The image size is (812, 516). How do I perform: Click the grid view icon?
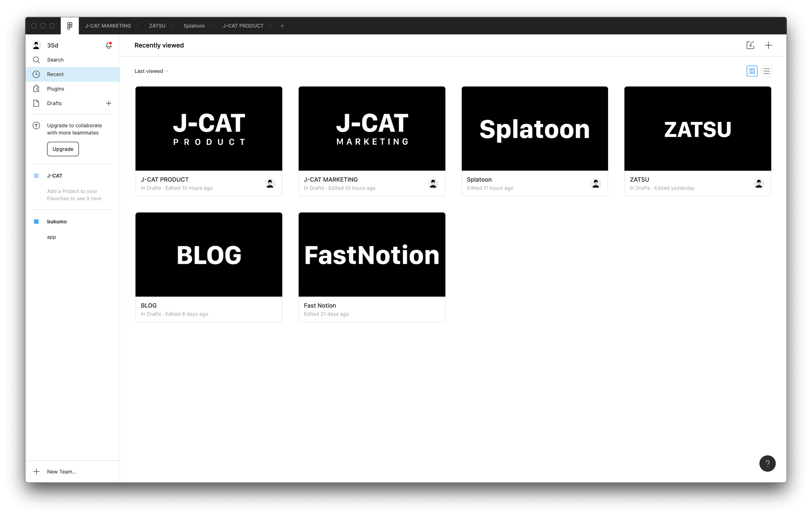tap(752, 71)
